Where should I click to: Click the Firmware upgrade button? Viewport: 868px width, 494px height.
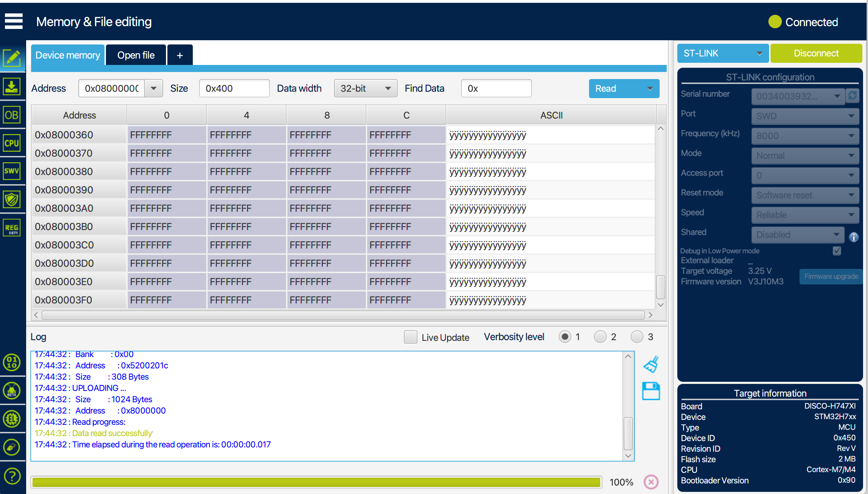pyautogui.click(x=831, y=276)
